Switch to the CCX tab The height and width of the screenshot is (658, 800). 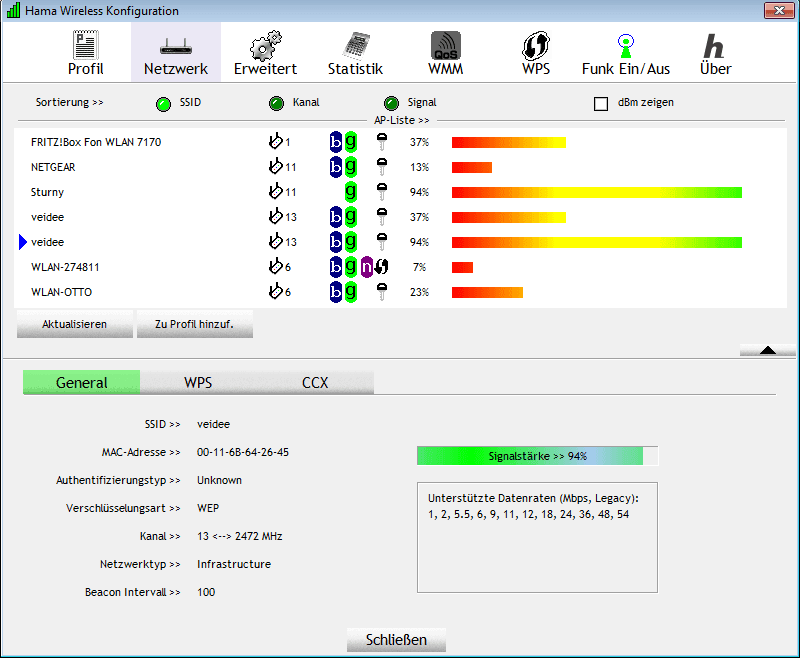tap(315, 382)
